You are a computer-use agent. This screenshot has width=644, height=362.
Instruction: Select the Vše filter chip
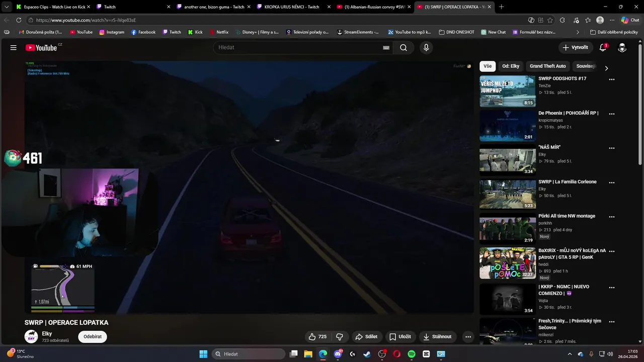(x=488, y=66)
